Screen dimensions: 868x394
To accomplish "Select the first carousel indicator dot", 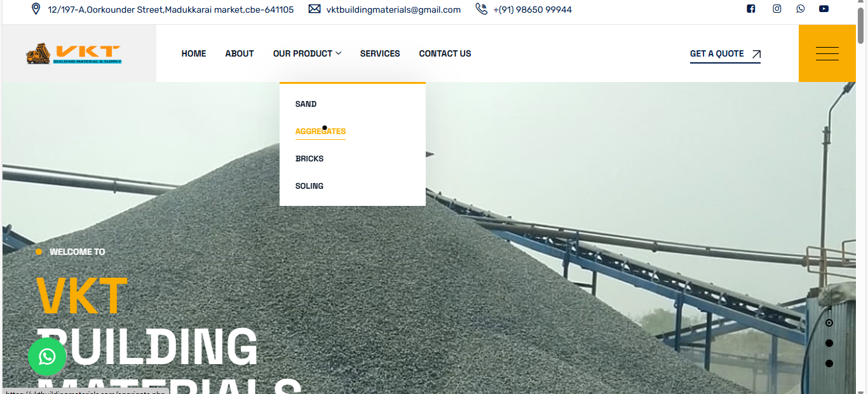I will [829, 322].
